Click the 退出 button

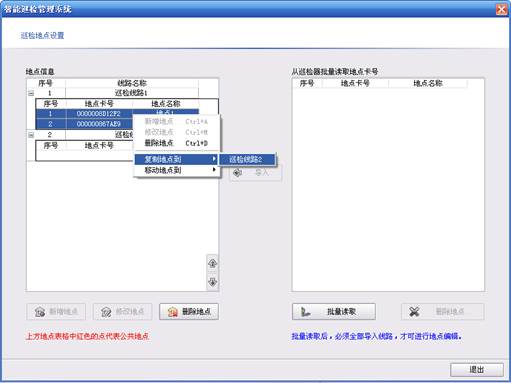coord(477,369)
